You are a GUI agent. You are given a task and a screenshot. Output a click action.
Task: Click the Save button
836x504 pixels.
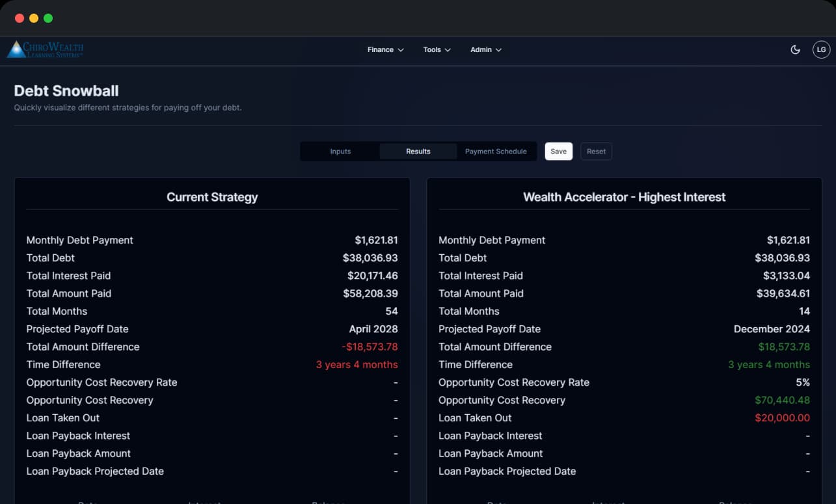[558, 151]
